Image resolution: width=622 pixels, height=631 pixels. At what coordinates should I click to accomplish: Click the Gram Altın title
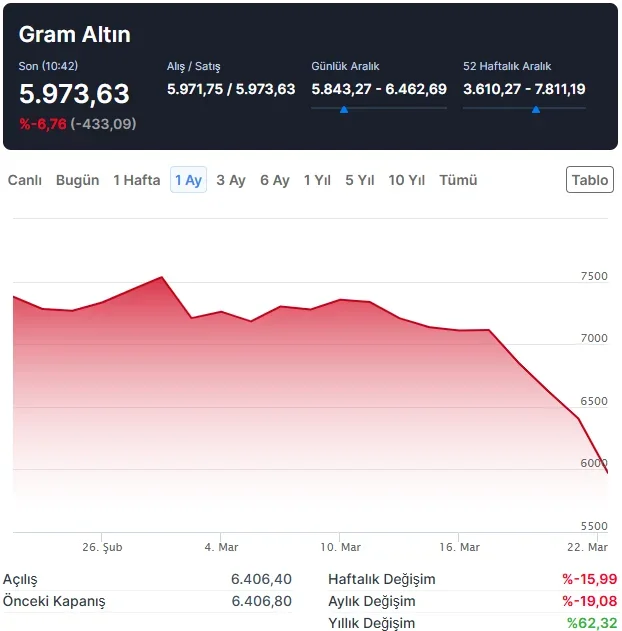[x=75, y=34]
